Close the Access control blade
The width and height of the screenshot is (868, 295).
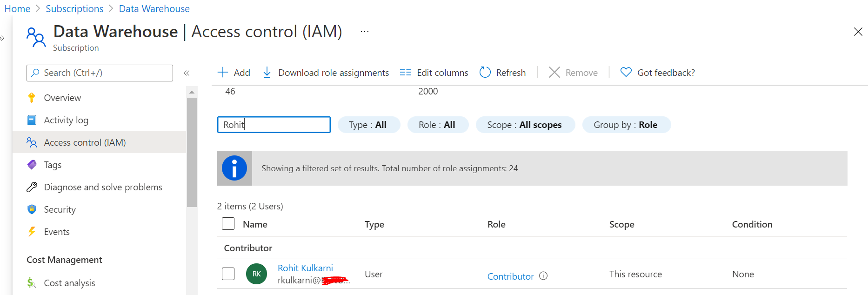click(858, 32)
